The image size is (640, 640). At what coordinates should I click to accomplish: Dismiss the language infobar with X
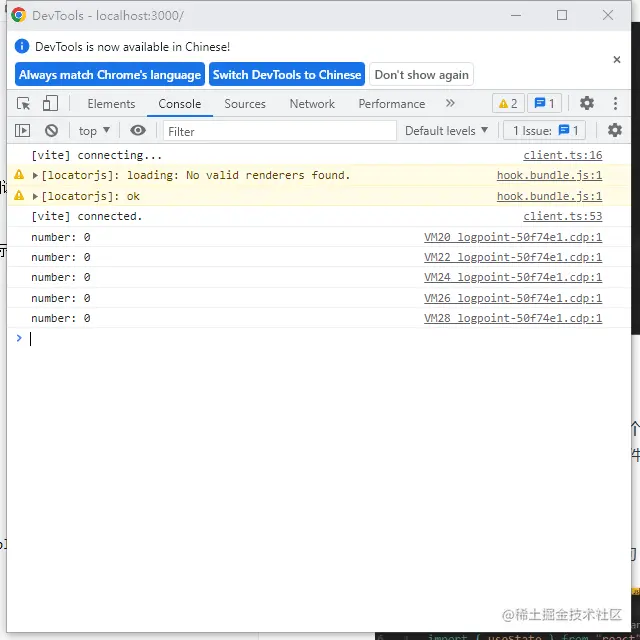pos(616,60)
